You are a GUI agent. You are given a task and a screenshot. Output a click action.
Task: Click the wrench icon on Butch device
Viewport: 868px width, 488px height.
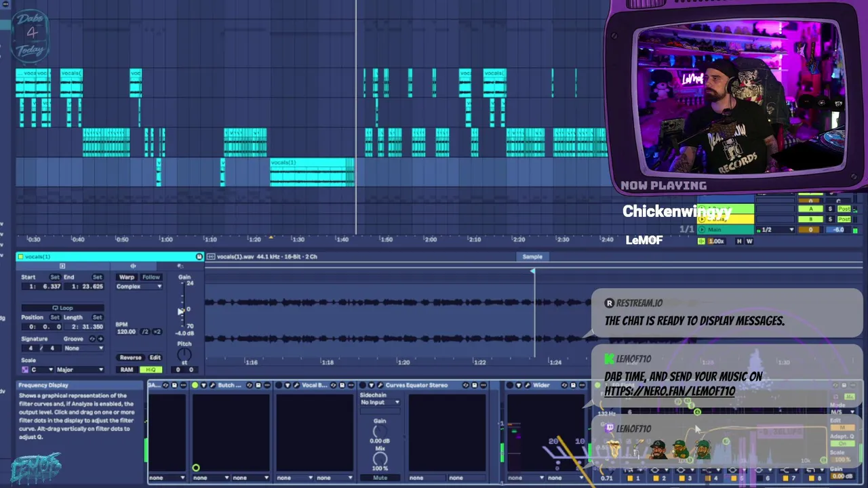click(212, 385)
